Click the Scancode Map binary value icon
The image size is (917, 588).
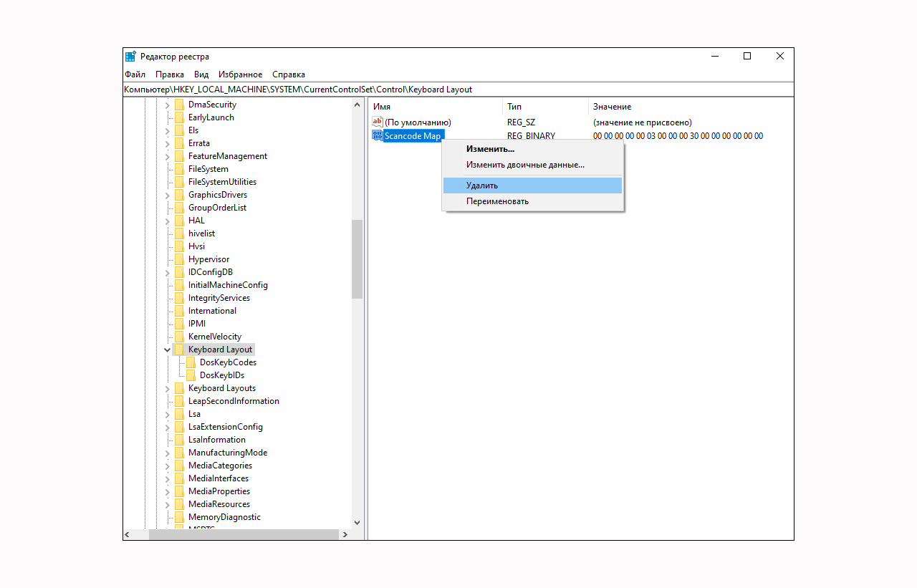pyautogui.click(x=378, y=135)
